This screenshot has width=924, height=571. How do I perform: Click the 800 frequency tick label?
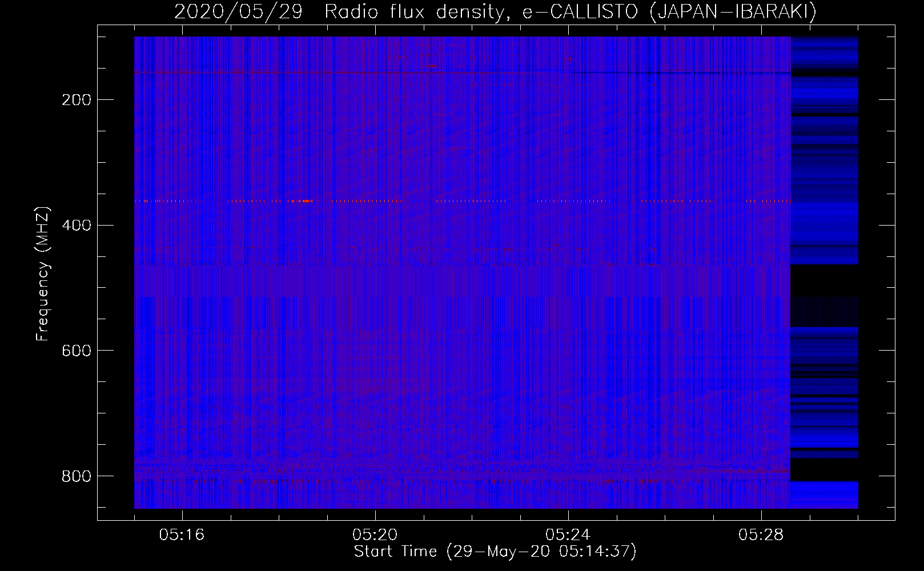pos(75,476)
